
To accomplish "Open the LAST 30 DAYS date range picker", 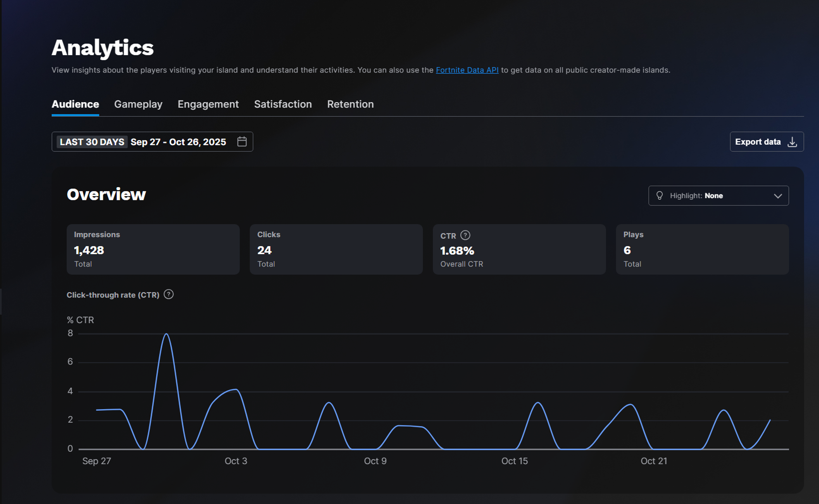I will tap(152, 142).
